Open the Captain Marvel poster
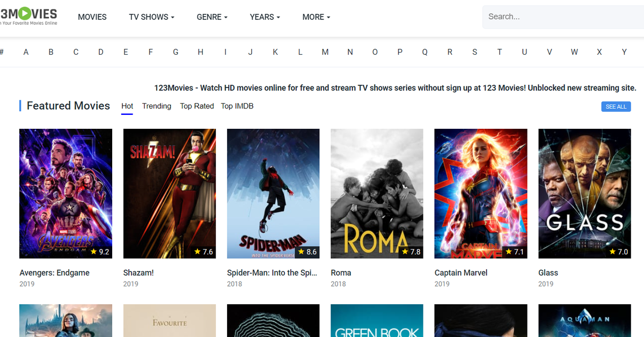Image resolution: width=644 pixels, height=337 pixels. 481,194
